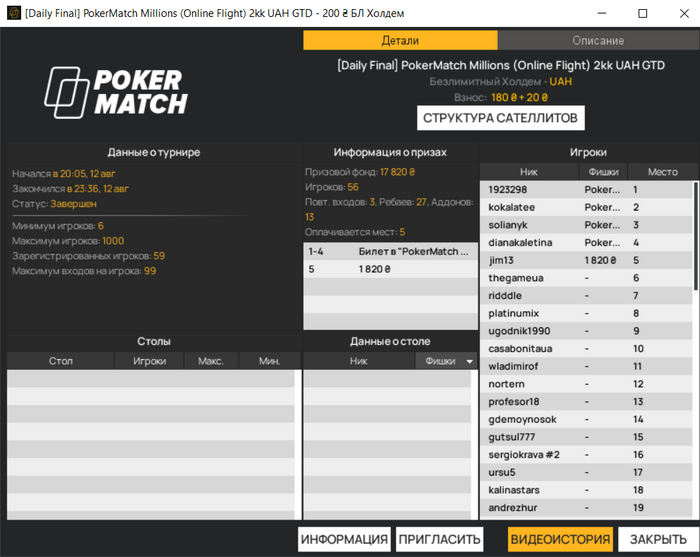This screenshot has width=700, height=557.
Task: Click the ЗАКРЫТЬ button
Action: [x=658, y=539]
